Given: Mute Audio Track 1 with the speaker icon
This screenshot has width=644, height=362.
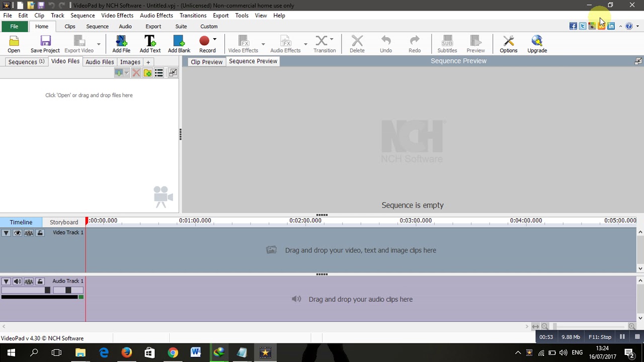Looking at the screenshot, I should tap(17, 282).
